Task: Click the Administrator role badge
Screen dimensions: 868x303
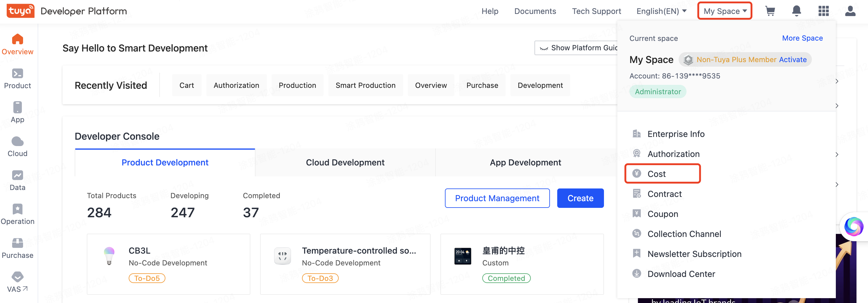Action: pyautogui.click(x=657, y=92)
